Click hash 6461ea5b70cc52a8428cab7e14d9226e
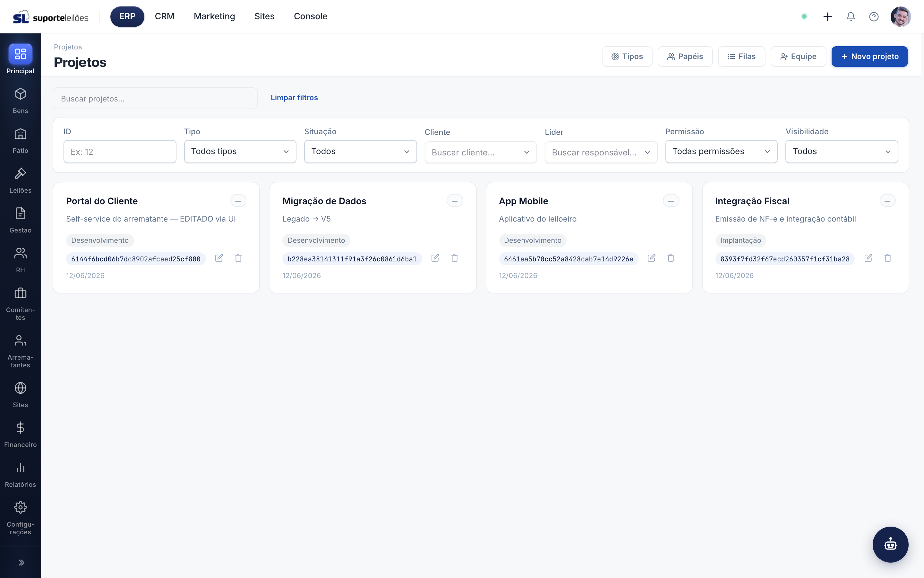 569,259
